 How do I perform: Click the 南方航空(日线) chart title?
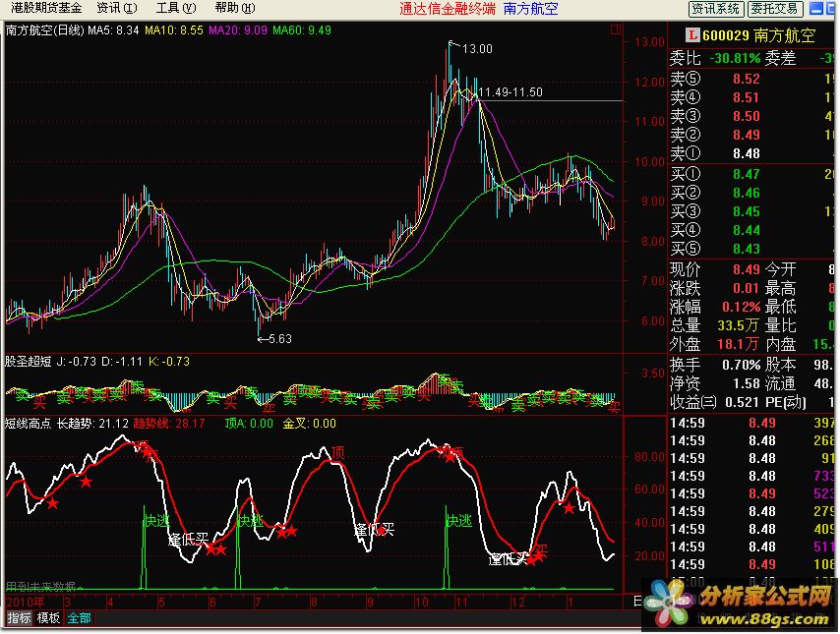pyautogui.click(x=45, y=30)
